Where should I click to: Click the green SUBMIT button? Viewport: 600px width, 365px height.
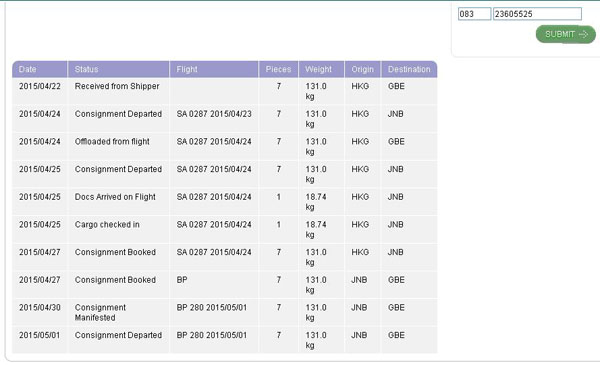pos(566,34)
